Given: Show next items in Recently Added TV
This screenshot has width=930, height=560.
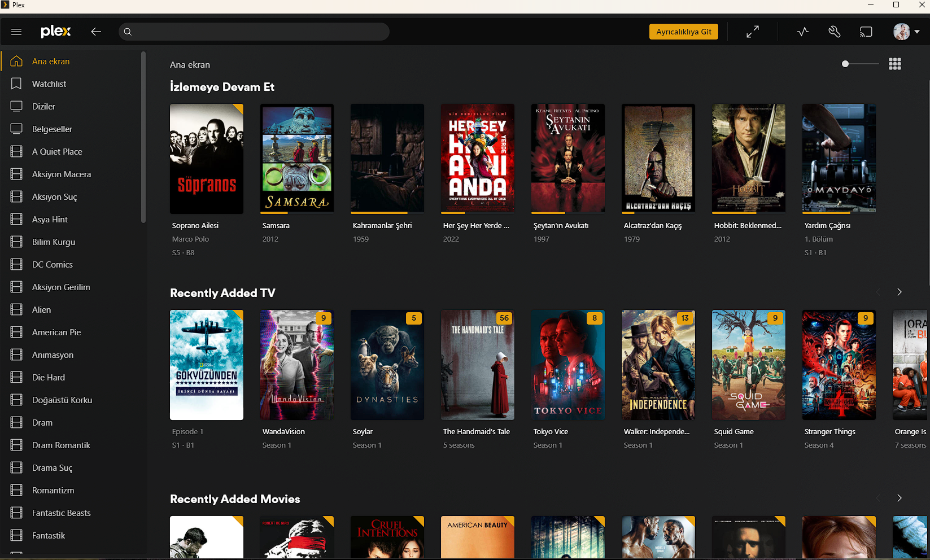Looking at the screenshot, I should click(x=900, y=292).
